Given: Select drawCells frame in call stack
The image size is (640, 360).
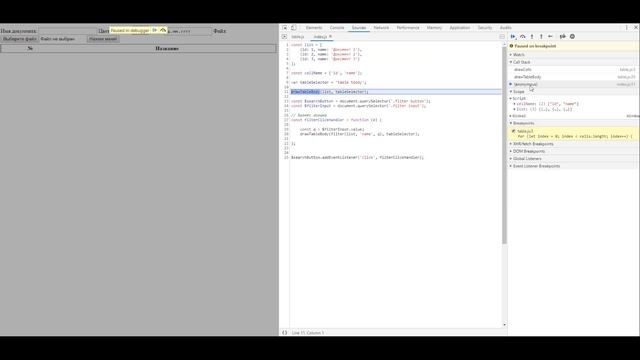Looking at the screenshot, I should (573, 69).
